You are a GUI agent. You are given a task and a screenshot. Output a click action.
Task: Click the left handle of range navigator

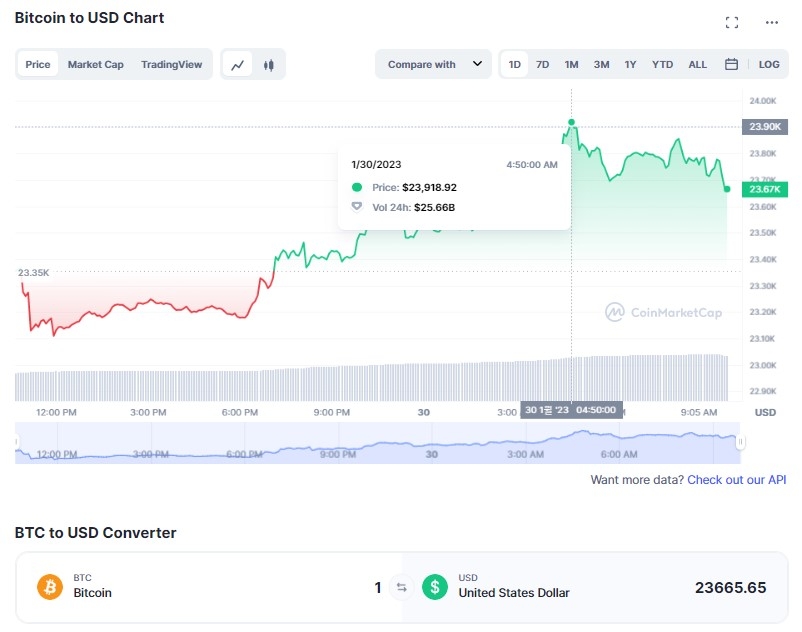(16, 442)
